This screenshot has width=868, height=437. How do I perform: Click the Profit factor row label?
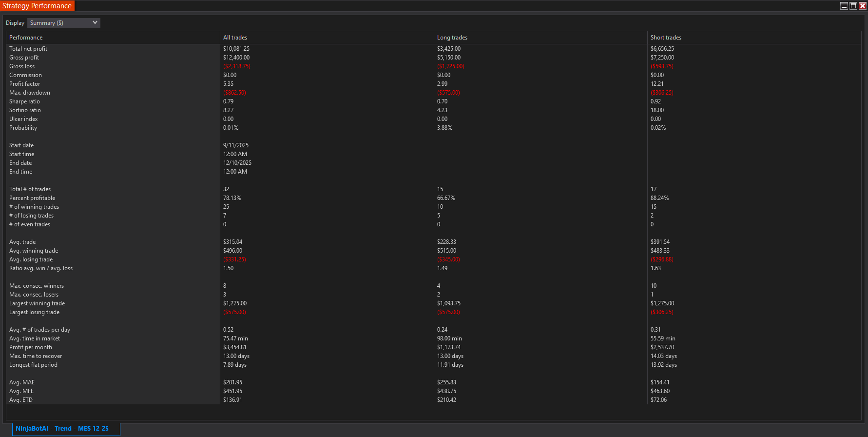24,84
